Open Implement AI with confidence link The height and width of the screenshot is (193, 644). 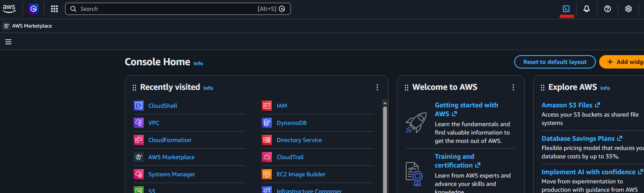[592, 172]
